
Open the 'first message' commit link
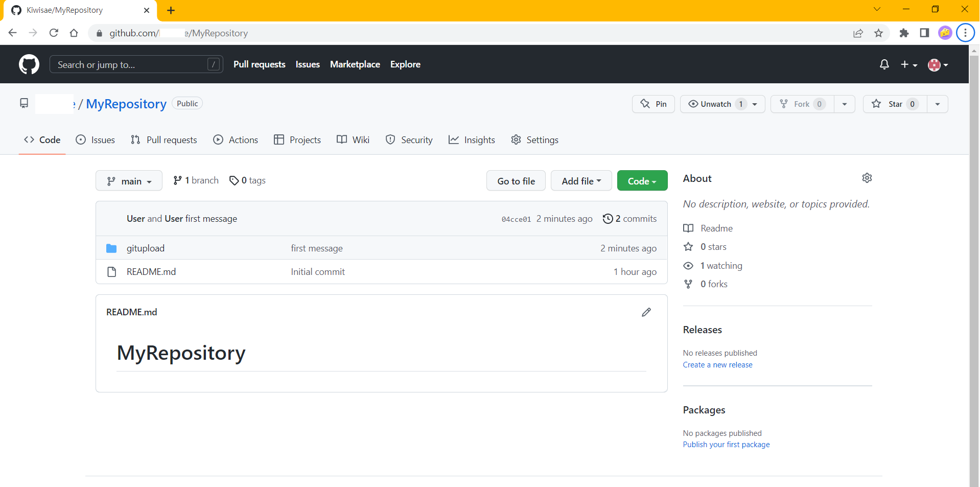(x=317, y=248)
